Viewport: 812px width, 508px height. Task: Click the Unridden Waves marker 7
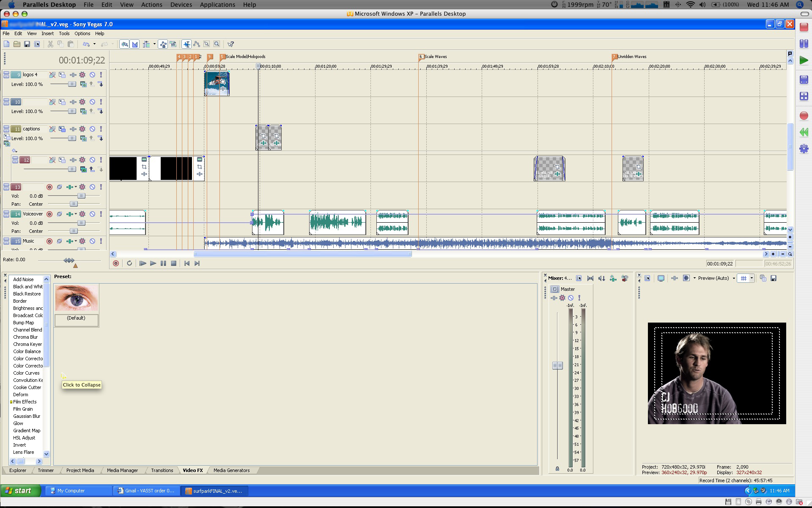pos(614,57)
